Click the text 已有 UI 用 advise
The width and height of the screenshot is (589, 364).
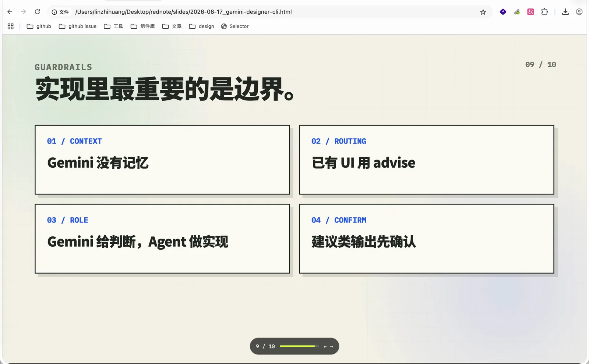click(363, 163)
